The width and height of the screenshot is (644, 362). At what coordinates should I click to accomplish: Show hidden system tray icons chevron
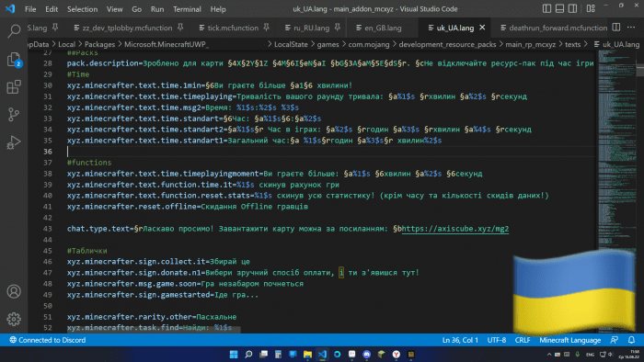coord(549,355)
